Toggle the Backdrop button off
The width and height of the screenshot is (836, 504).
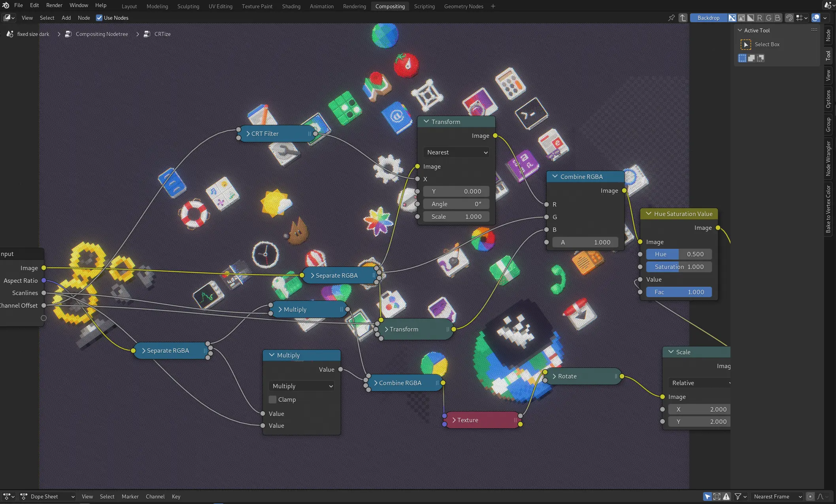point(708,18)
